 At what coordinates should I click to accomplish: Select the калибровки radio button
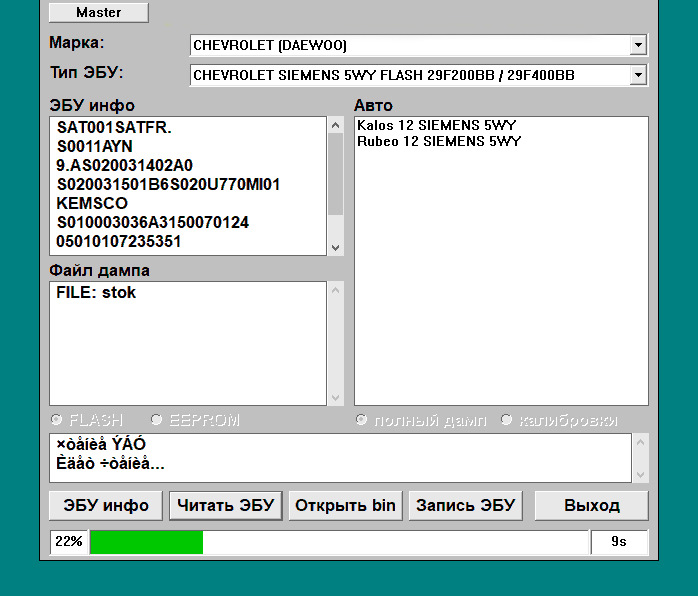tap(506, 419)
